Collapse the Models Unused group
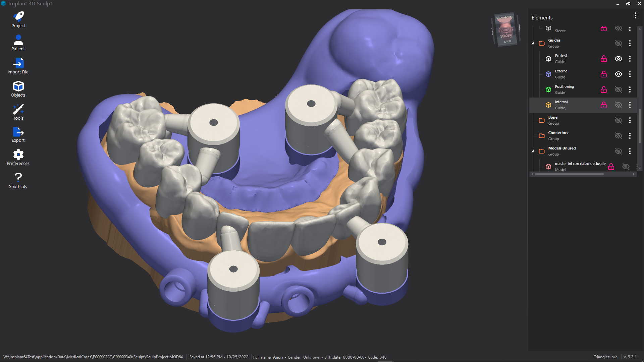The height and width of the screenshot is (362, 644). click(532, 151)
